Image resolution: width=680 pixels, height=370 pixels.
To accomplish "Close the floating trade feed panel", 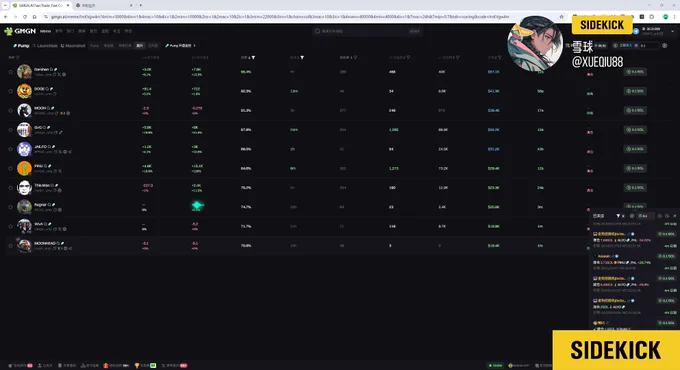I will click(x=674, y=216).
